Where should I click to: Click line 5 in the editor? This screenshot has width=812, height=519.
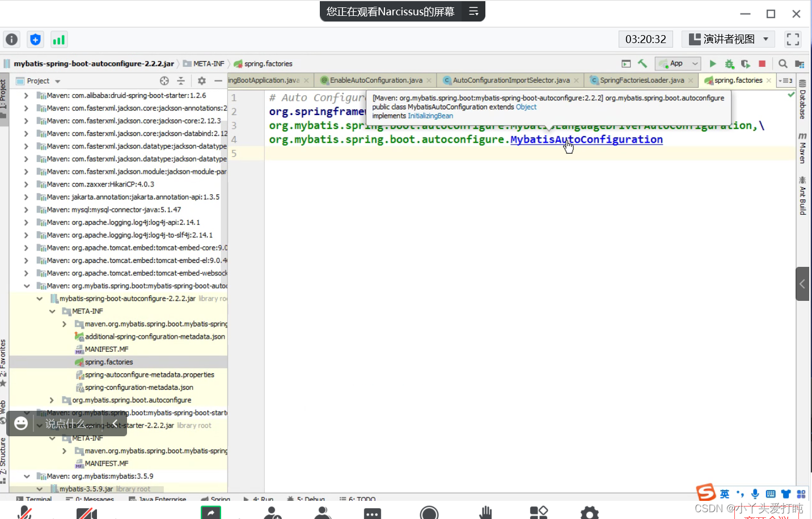coord(531,154)
